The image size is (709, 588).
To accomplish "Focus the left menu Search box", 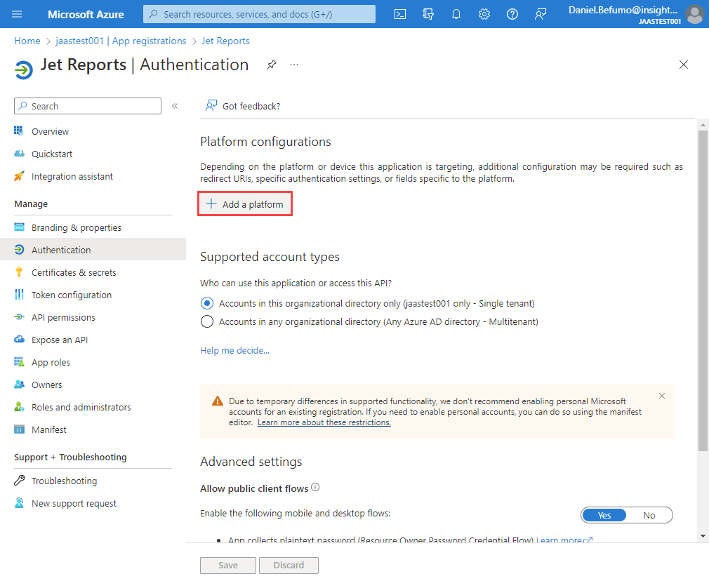I will (x=88, y=106).
